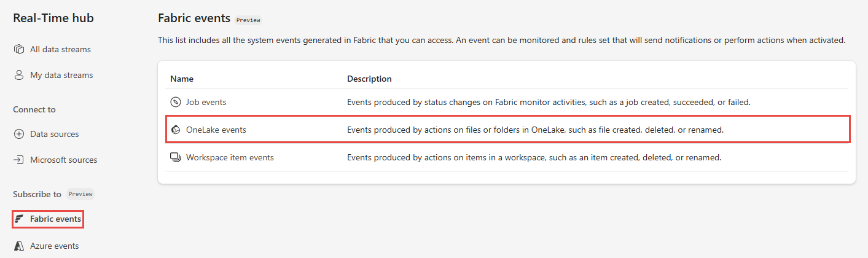The height and width of the screenshot is (258, 868).
Task: Select Microsoft sources in sidebar
Action: point(64,160)
